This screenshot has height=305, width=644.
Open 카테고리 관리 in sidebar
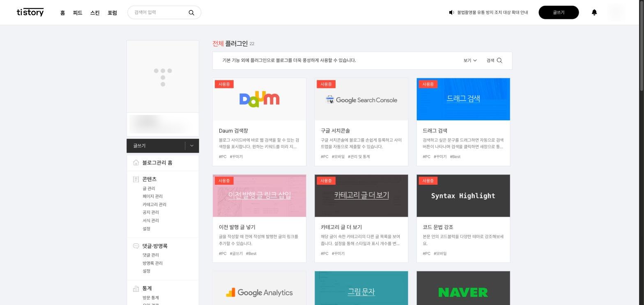coord(154,204)
